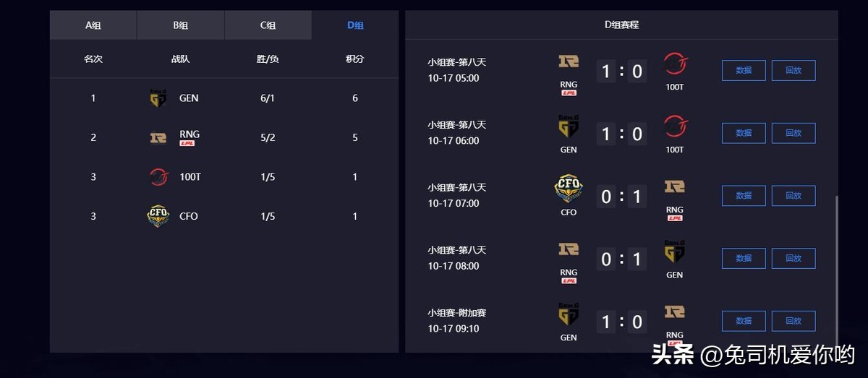Watch 回放 for the 附加赛 tiebreaker
This screenshot has height=378, width=868.
pos(793,321)
